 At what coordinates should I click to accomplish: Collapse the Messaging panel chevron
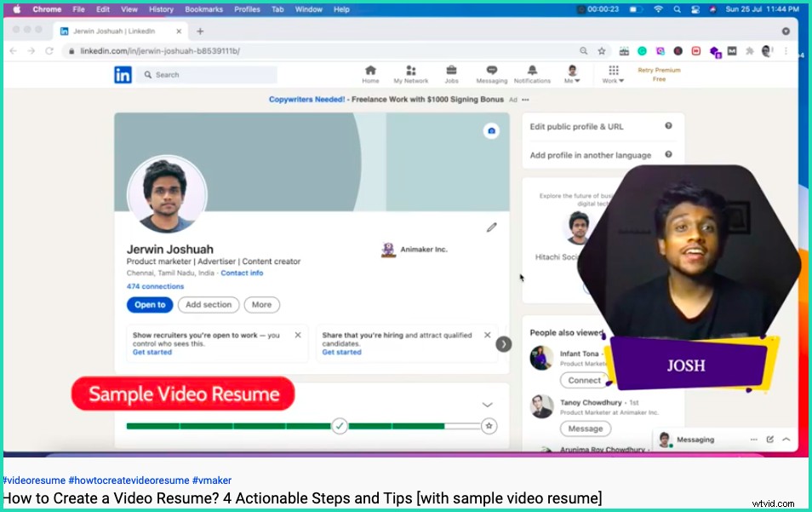pos(786,439)
